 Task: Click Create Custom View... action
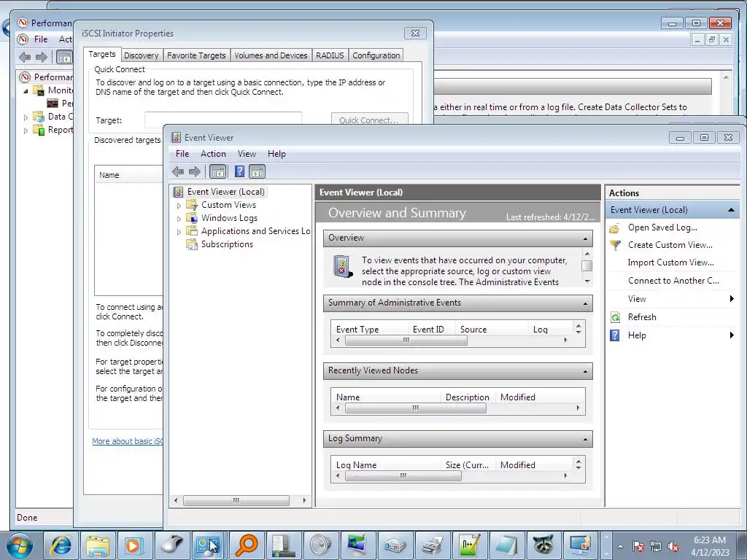coord(670,245)
